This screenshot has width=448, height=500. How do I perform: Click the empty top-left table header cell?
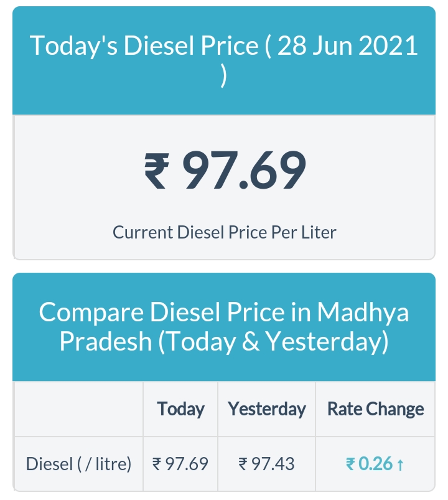click(78, 409)
